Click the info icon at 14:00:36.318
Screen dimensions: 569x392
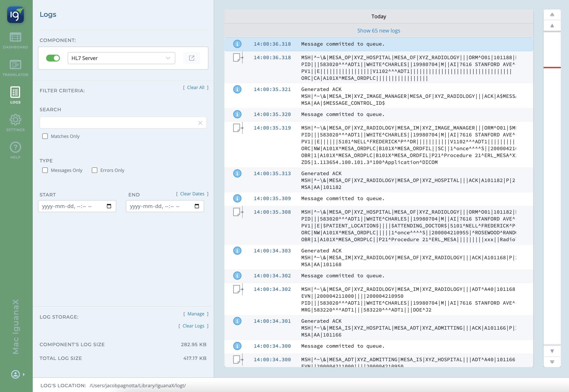click(237, 44)
